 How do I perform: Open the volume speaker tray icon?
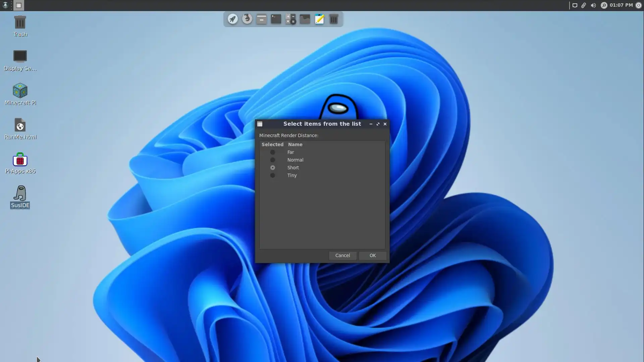click(593, 5)
